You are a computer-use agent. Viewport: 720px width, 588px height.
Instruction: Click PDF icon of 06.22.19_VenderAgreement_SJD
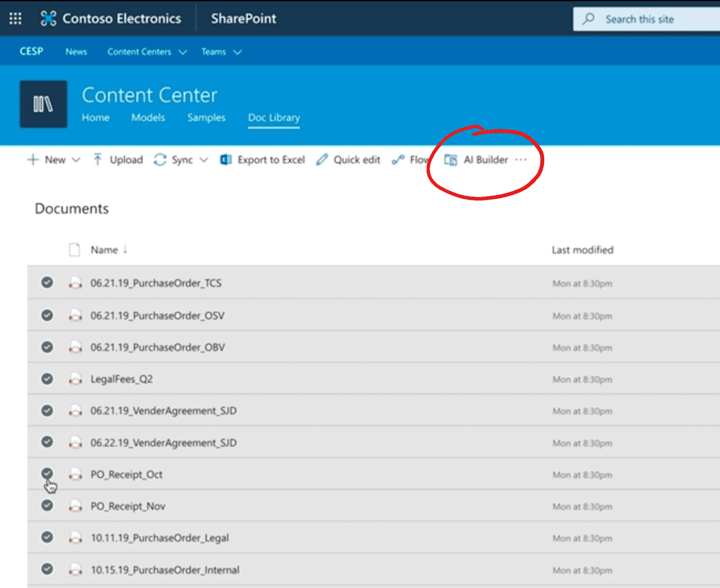[76, 442]
